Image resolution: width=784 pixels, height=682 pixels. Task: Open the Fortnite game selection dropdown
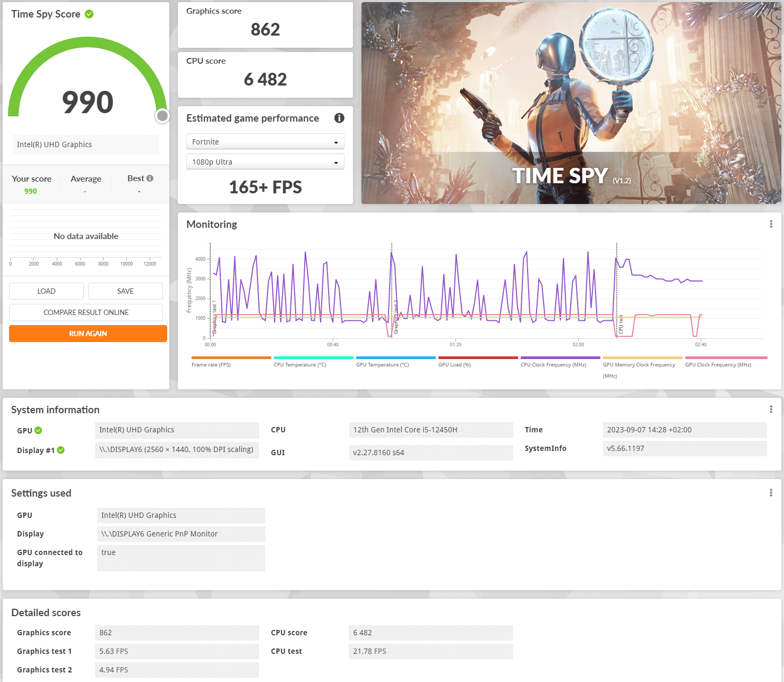(x=265, y=142)
